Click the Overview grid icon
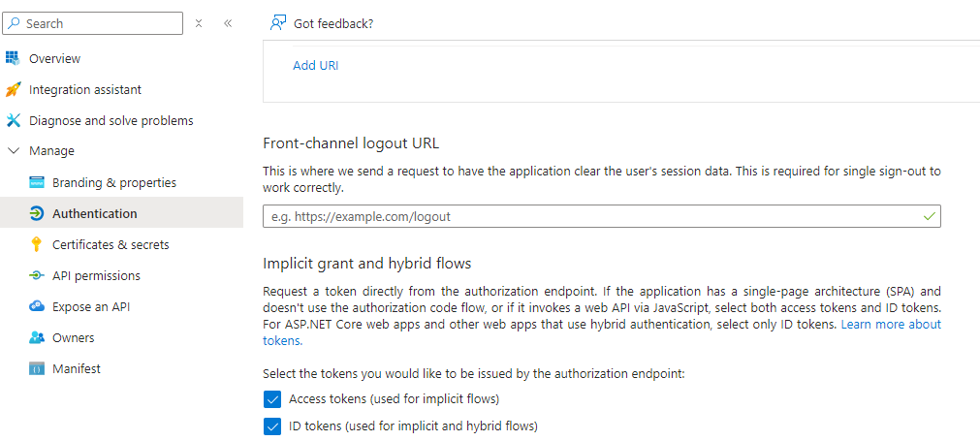 tap(13, 58)
